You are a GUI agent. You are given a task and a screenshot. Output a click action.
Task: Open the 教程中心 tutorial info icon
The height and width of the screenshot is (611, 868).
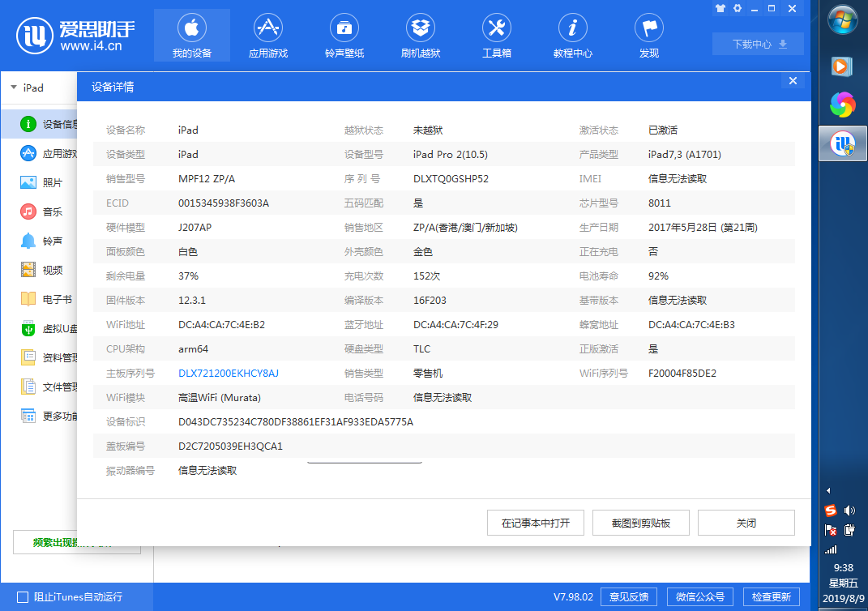point(572,28)
